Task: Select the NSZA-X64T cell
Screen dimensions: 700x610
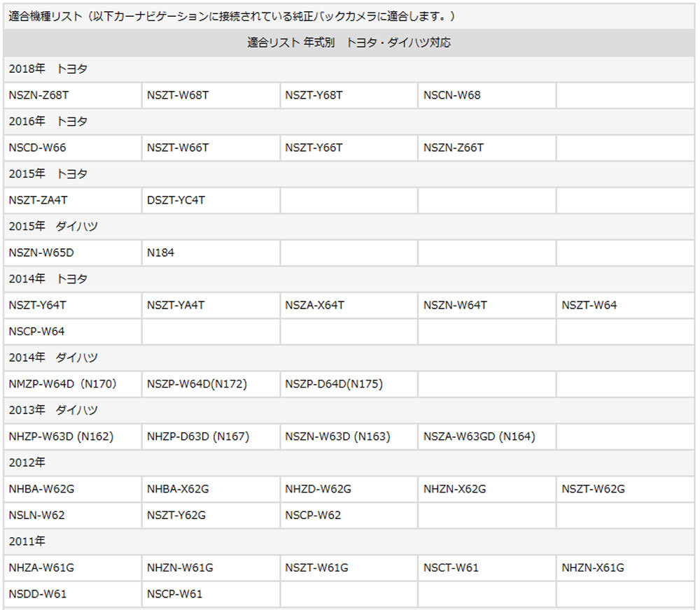Action: [349, 305]
